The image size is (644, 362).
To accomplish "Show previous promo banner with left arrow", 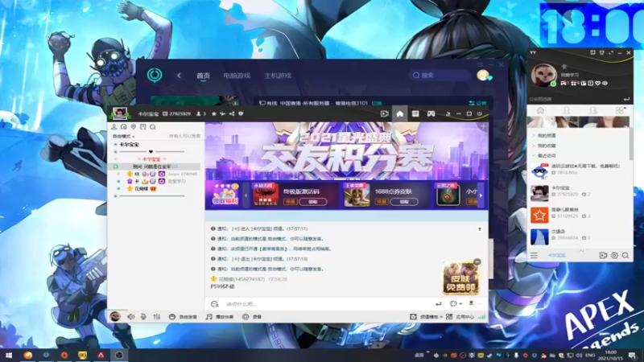I will pyautogui.click(x=246, y=195).
